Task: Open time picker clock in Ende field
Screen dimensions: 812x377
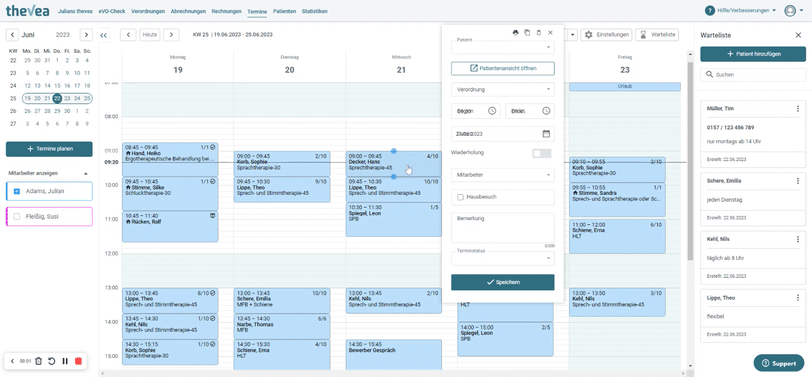Action: tap(546, 111)
